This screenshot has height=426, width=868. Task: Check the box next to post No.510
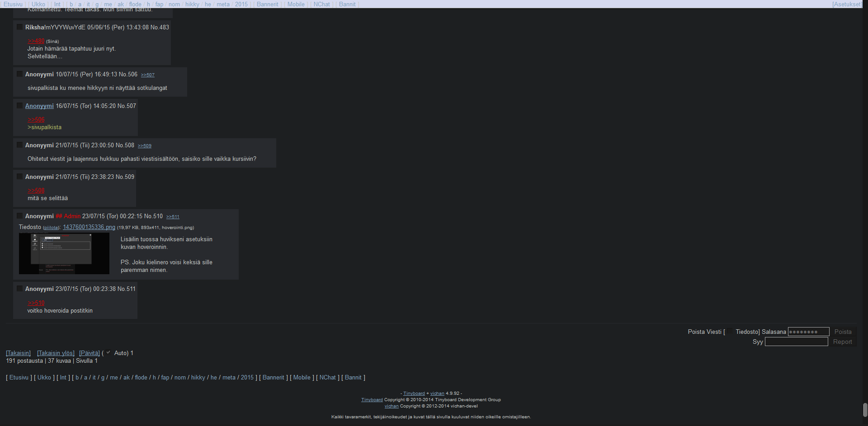pyautogui.click(x=19, y=216)
